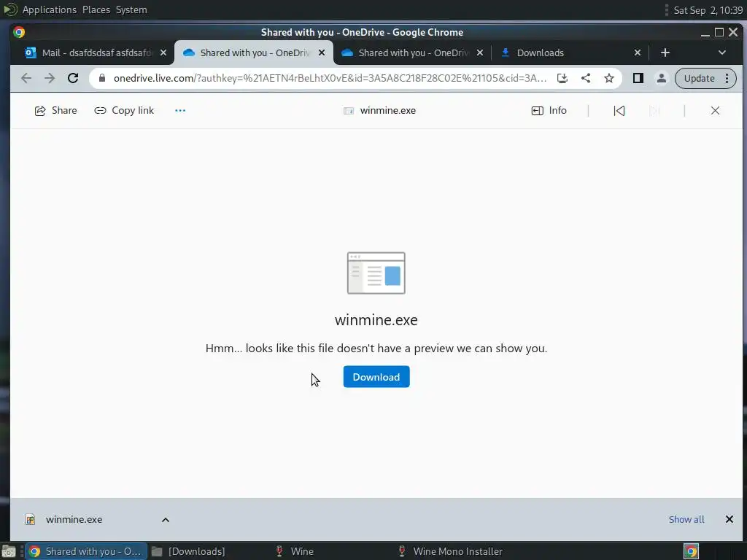747x560 pixels.
Task: Close the Mail tab
Action: 163,52
